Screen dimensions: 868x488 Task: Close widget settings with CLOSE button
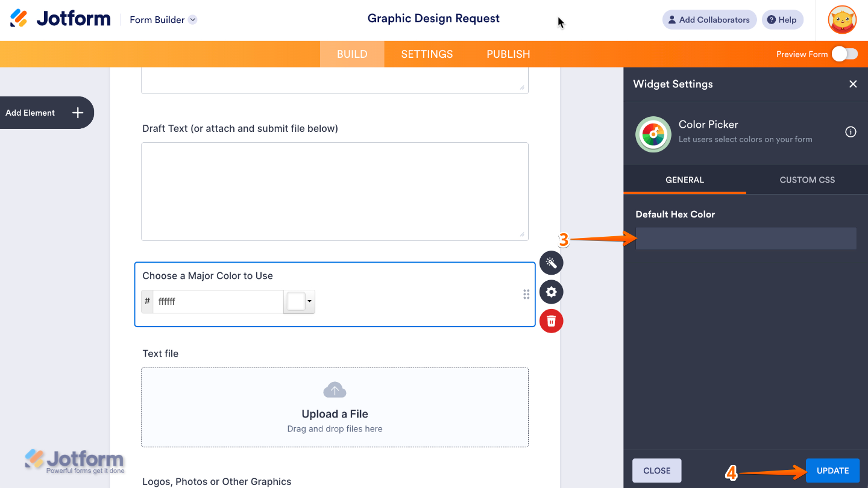coord(656,471)
